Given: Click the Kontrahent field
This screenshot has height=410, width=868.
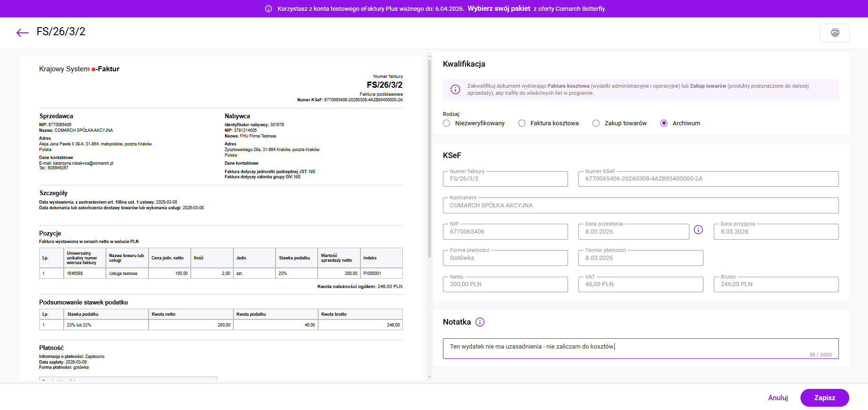Looking at the screenshot, I should click(x=640, y=205).
